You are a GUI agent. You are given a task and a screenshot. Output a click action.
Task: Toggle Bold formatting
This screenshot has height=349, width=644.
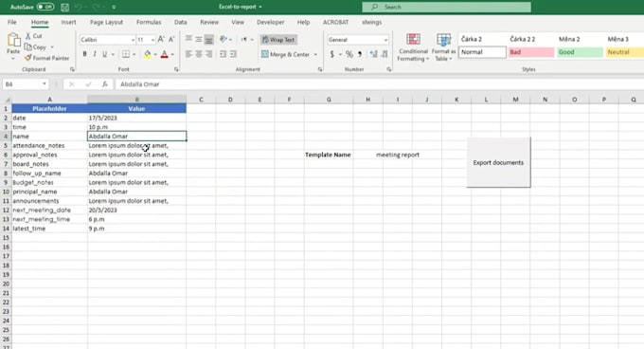(84, 54)
